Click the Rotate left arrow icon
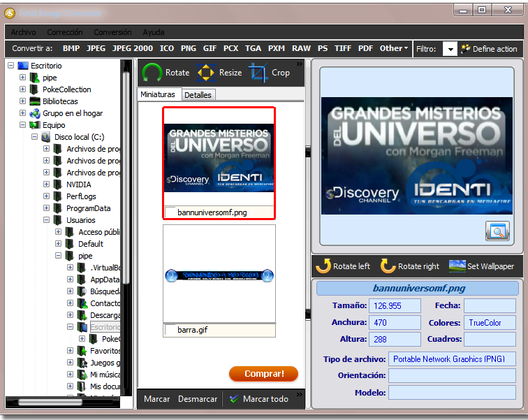 tap(323, 266)
